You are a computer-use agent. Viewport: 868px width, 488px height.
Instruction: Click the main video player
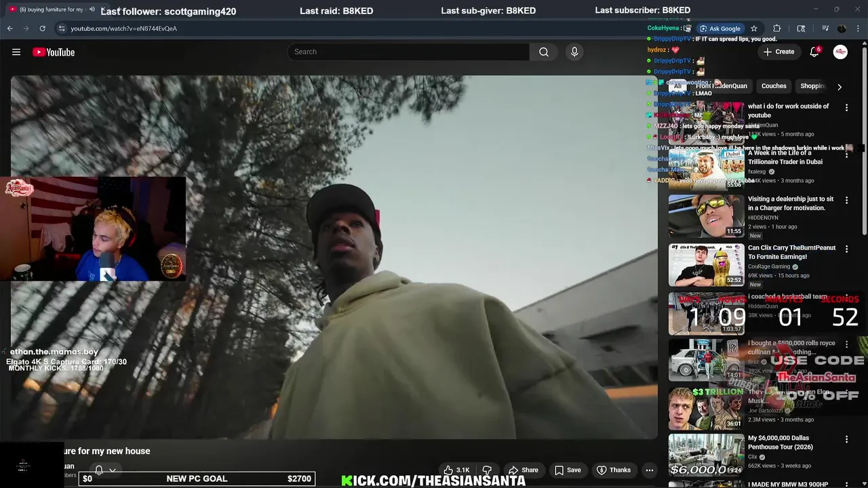coord(334,258)
